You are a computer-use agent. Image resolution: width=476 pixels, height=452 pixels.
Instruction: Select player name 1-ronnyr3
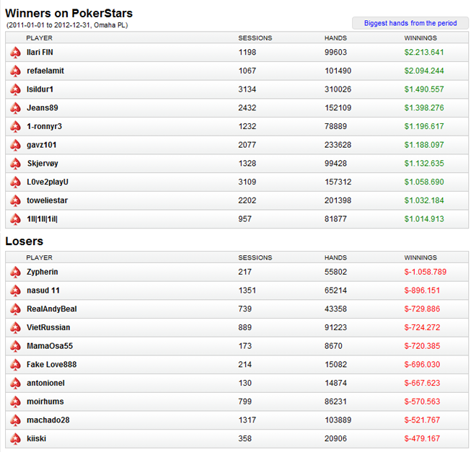click(x=44, y=126)
